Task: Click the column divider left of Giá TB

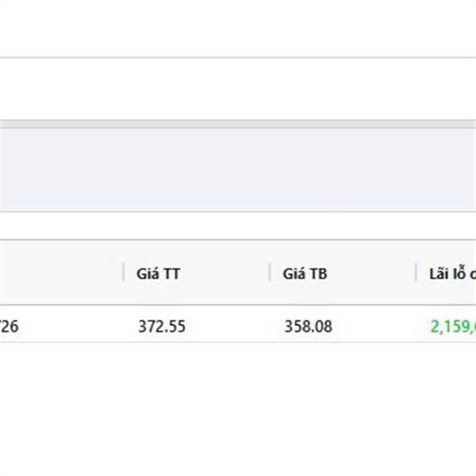Action: click(x=269, y=272)
